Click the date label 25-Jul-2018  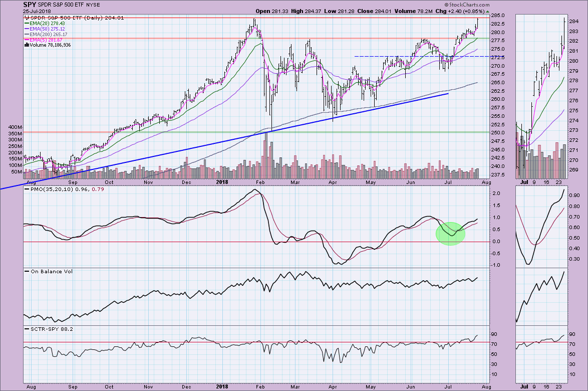(x=37, y=11)
